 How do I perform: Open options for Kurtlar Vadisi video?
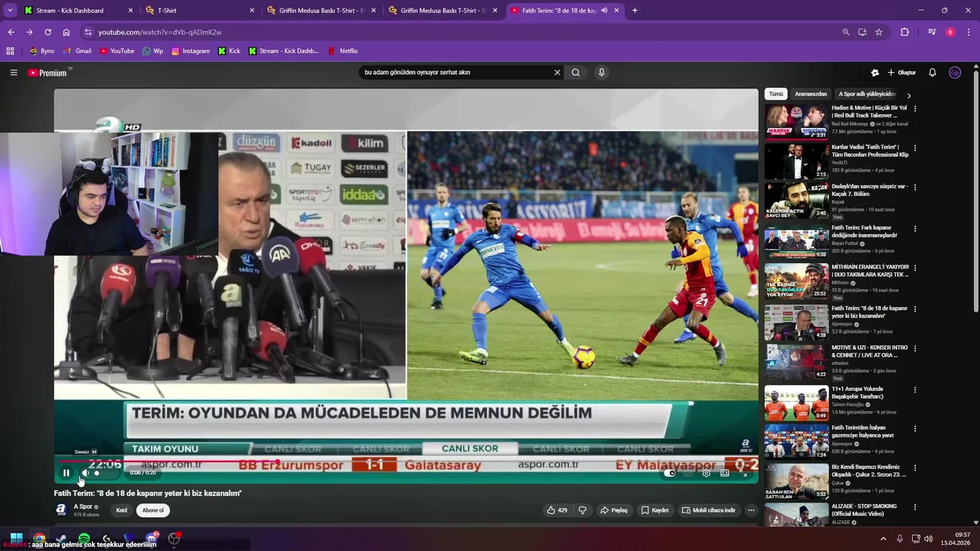915,148
